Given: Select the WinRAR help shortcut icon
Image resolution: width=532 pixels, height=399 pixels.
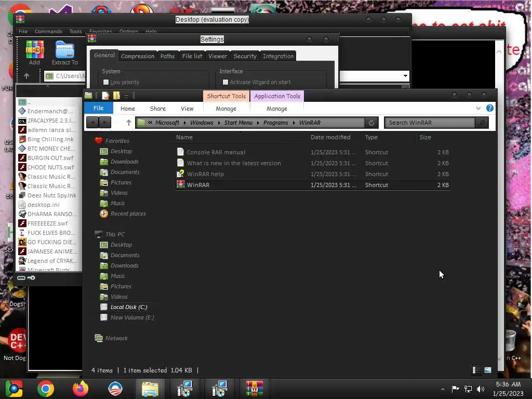Looking at the screenshot, I should (181, 174).
